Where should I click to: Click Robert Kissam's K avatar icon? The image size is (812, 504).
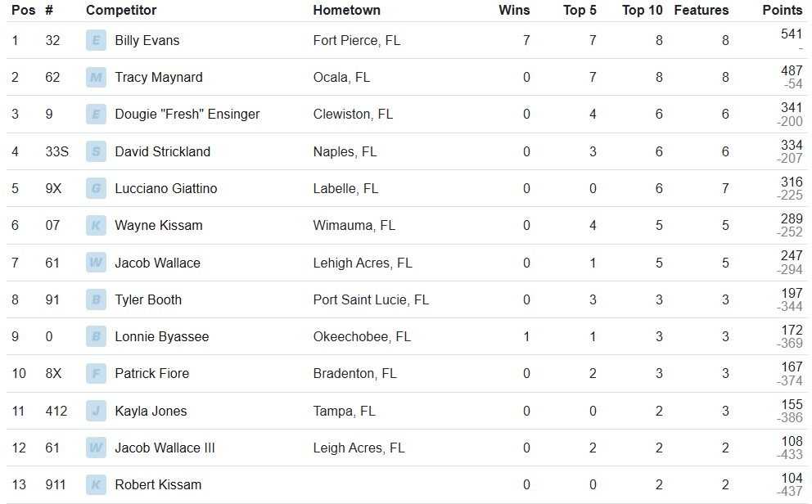point(96,484)
